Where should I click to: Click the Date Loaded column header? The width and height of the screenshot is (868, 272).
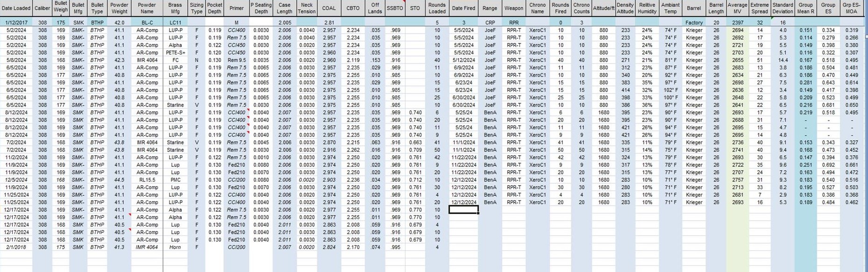tap(16, 8)
